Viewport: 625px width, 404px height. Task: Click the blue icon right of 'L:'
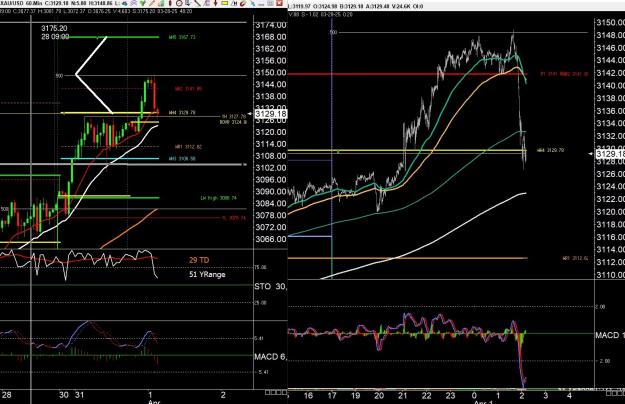(125, 3)
